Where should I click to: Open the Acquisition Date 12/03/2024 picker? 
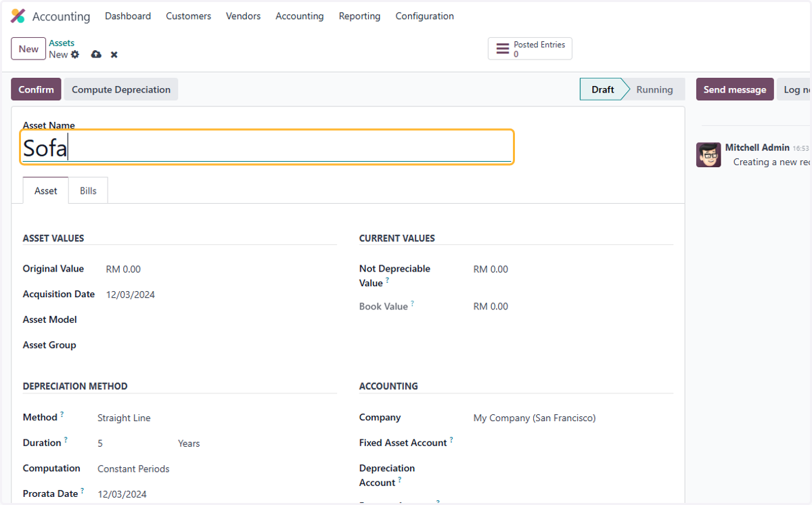click(x=221, y=294)
